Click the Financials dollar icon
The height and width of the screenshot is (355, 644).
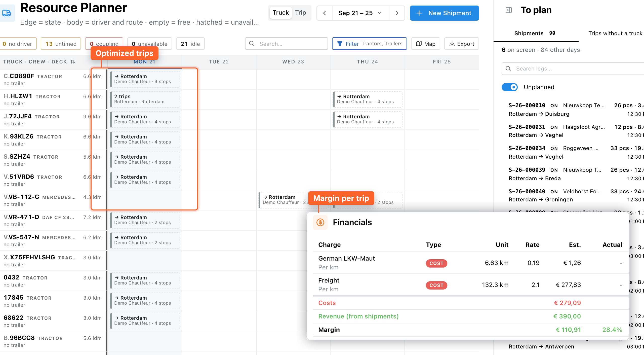[320, 222]
